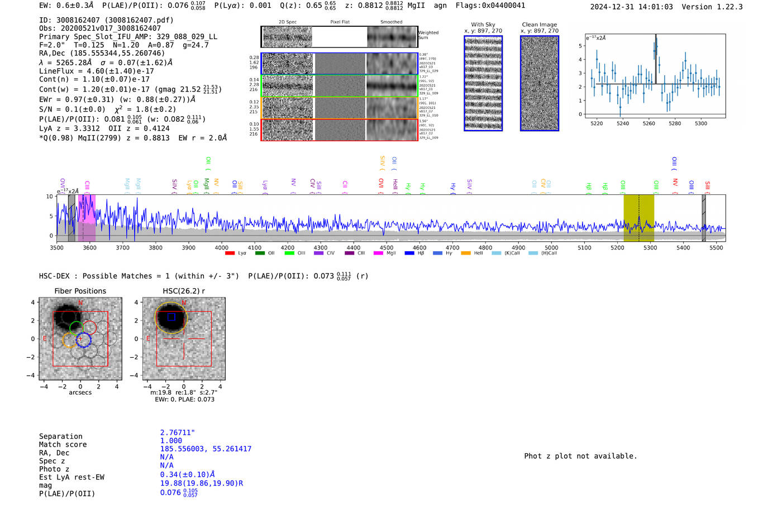Viewport: 782px width, 532px height.
Task: Open the With Sky image cutout
Action: coord(483,83)
